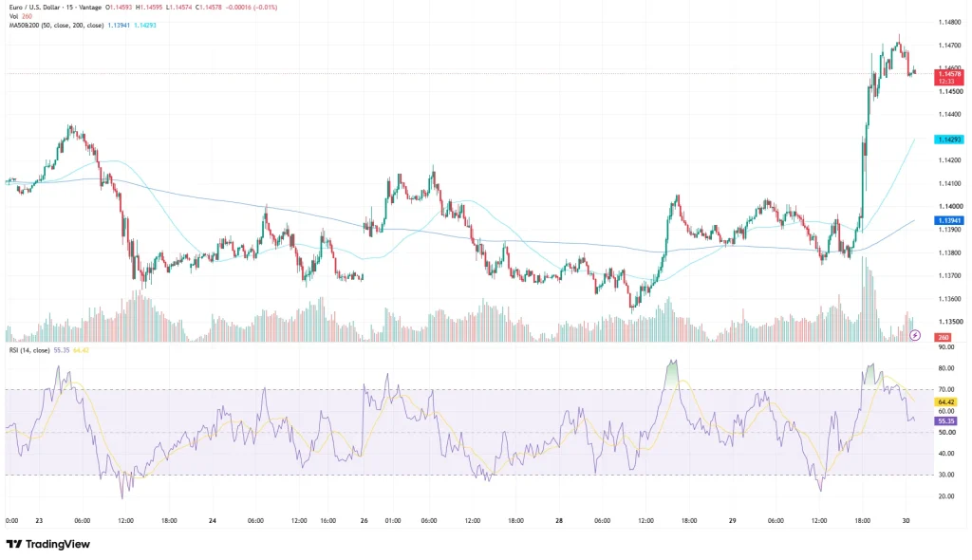Click the 50.00 RSI axis tick
This screenshot has width=972, height=560.
(946, 432)
